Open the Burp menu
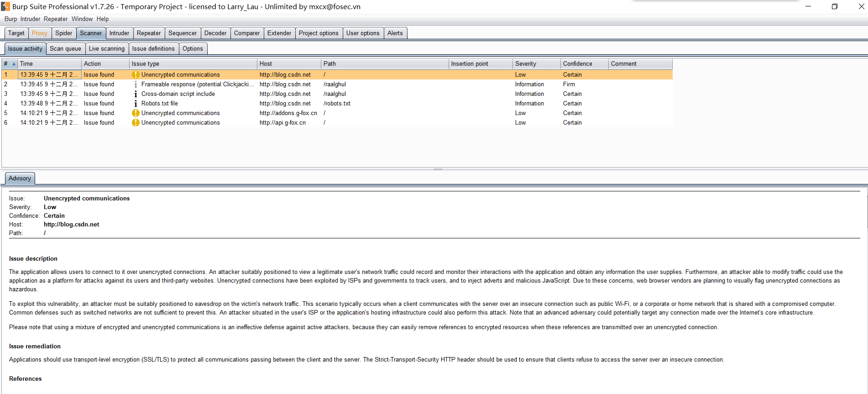Screen dimensions: 868x394 point(10,19)
